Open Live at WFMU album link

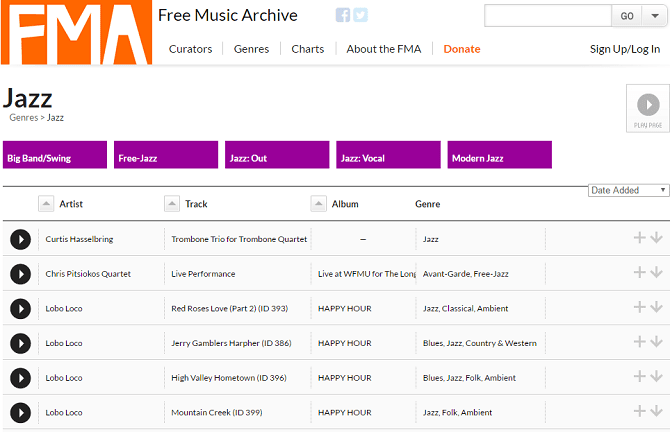tap(367, 274)
